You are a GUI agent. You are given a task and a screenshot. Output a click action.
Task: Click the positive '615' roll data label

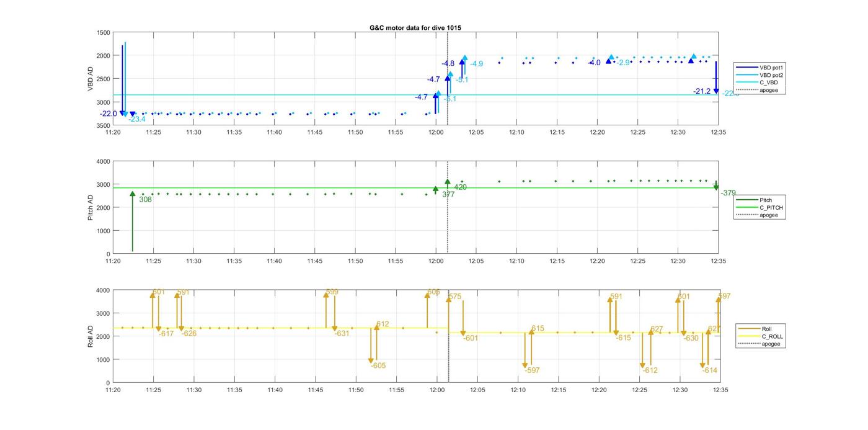538,329
